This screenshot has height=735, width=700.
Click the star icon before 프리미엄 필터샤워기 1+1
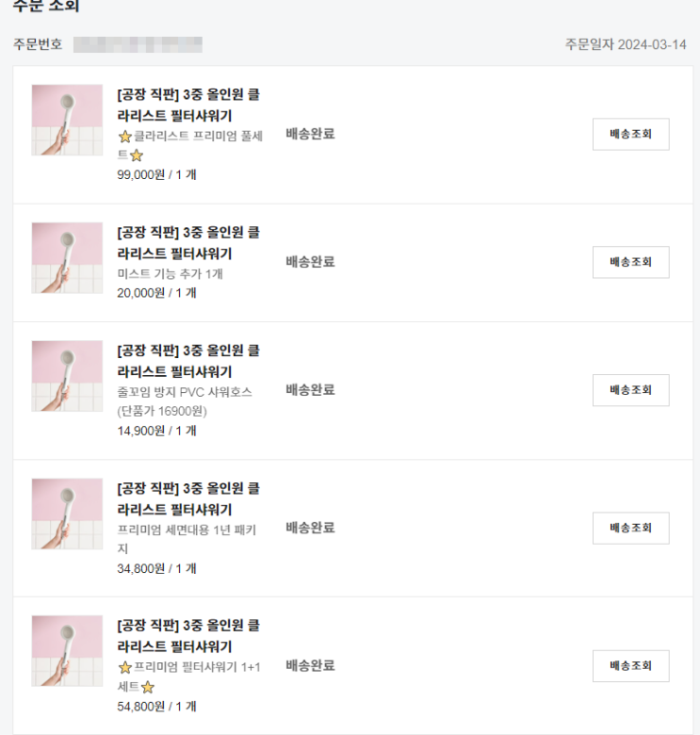[x=124, y=667]
